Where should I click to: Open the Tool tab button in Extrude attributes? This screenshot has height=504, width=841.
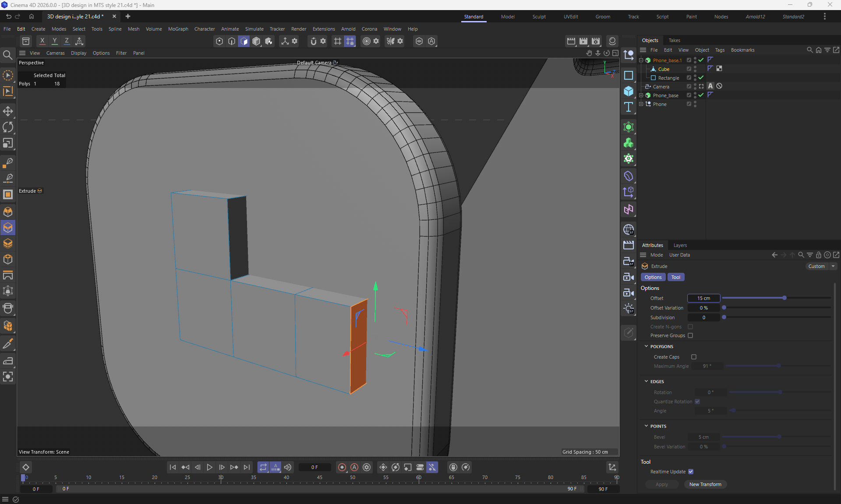675,277
